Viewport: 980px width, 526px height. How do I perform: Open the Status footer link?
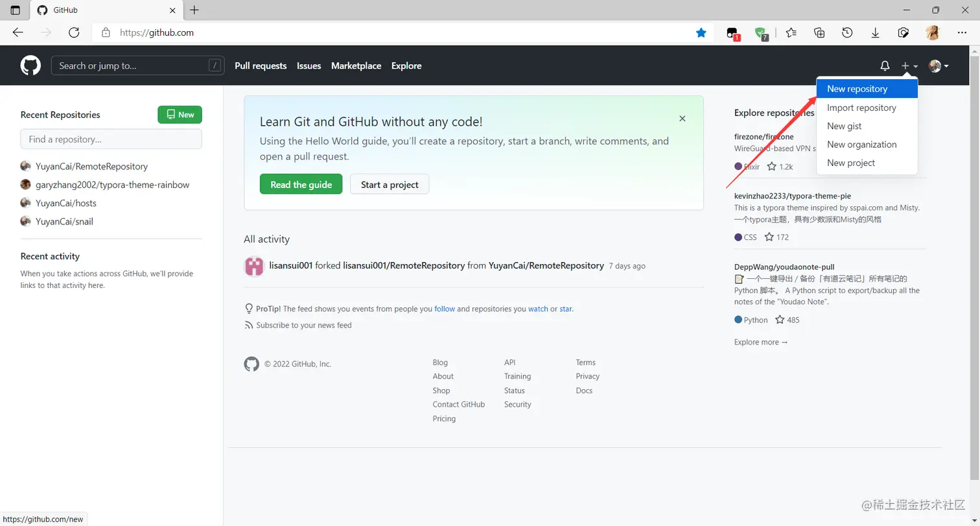pos(515,390)
